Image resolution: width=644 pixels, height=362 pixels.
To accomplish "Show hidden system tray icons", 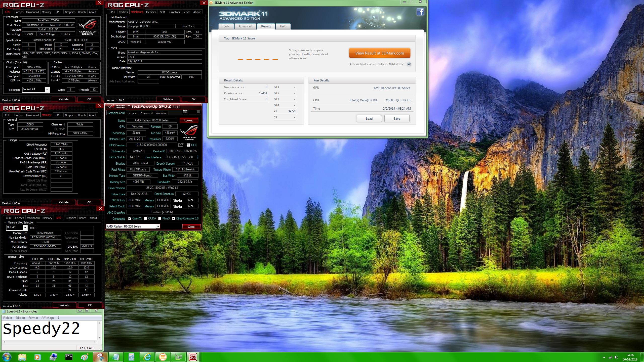I will pyautogui.click(x=604, y=357).
